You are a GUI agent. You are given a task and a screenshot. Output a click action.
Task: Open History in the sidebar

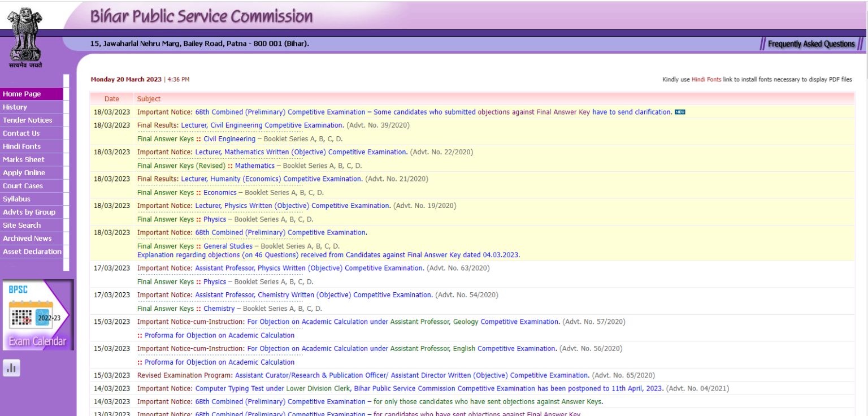click(15, 107)
